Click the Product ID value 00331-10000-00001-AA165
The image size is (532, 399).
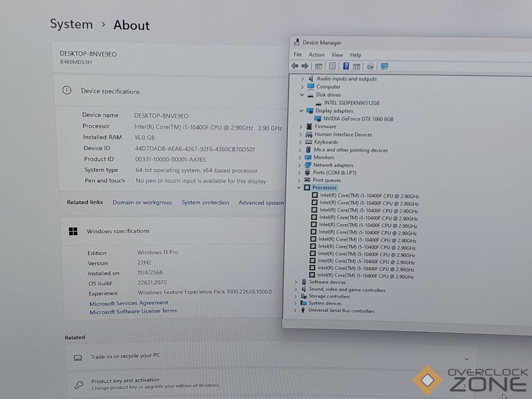tap(171, 160)
